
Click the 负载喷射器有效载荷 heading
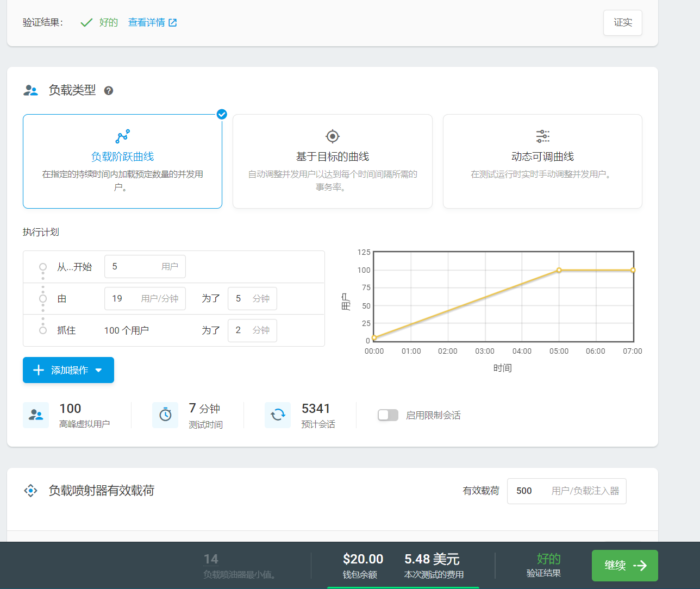pos(102,491)
